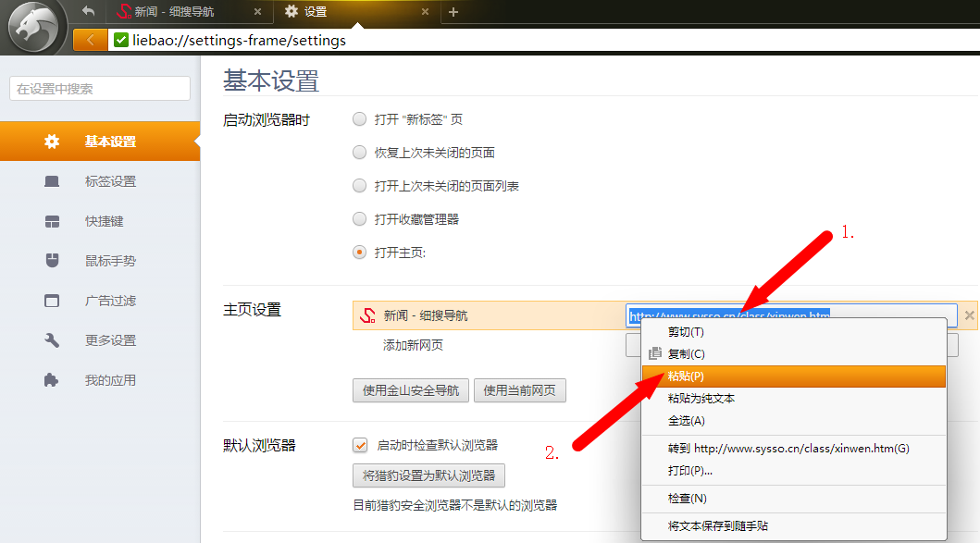Choose 粘贴为纯文本 from context menu

pos(794,399)
